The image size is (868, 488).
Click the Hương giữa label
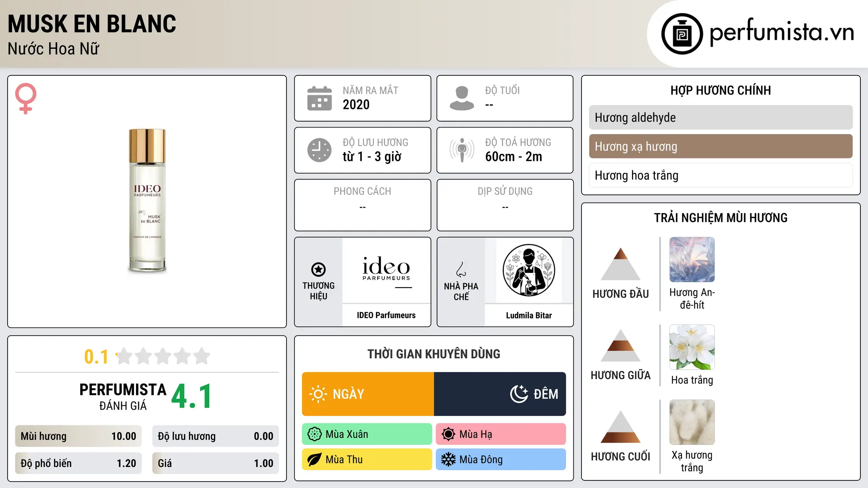pyautogui.click(x=620, y=375)
